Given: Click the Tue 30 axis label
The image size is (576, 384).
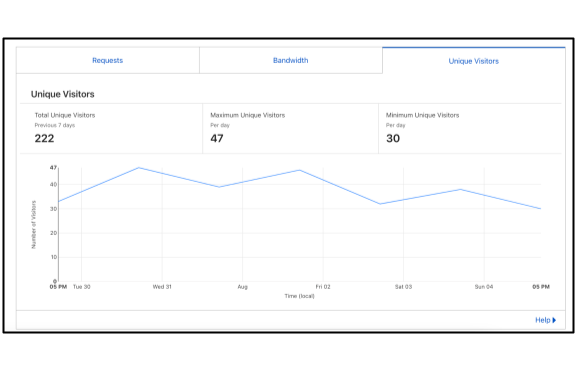Looking at the screenshot, I should click(x=82, y=287).
